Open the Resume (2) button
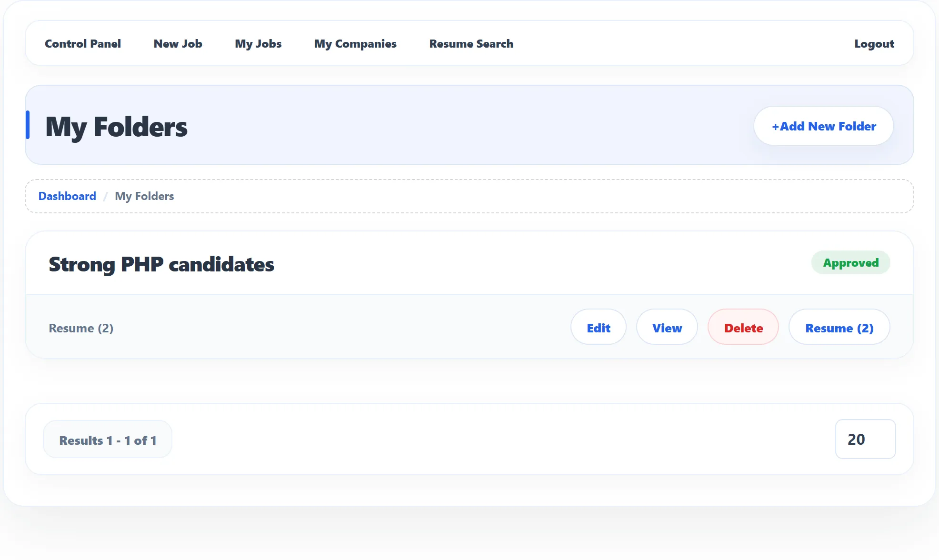 (x=839, y=327)
